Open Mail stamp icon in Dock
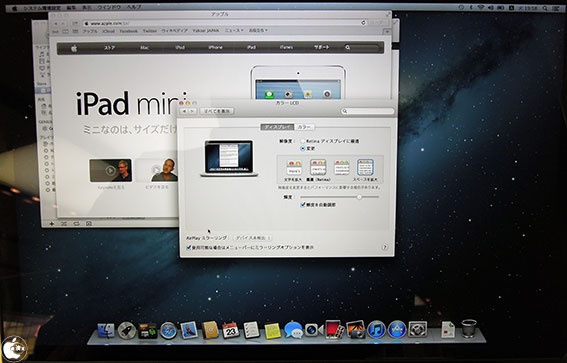This screenshot has height=363, width=567. point(189,330)
